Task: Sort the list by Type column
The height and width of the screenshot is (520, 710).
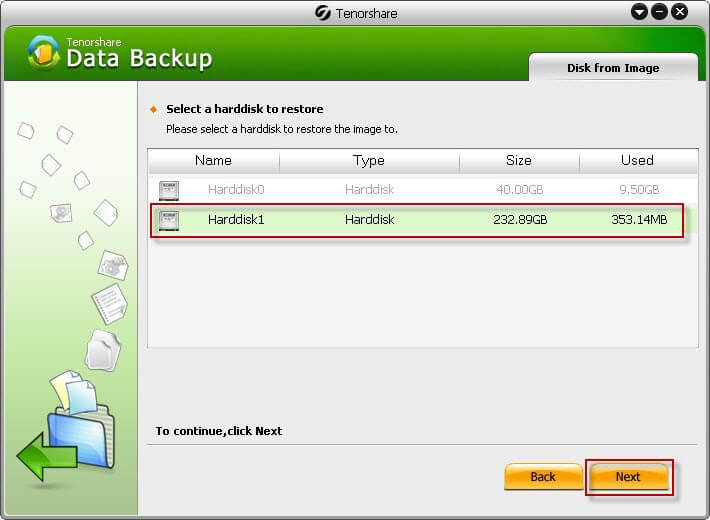Action: pyautogui.click(x=369, y=160)
